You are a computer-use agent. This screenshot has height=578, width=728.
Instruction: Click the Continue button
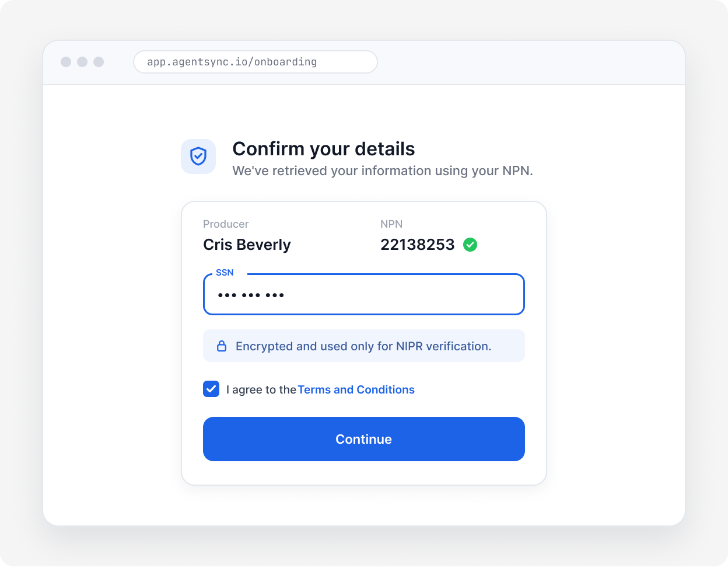point(364,439)
